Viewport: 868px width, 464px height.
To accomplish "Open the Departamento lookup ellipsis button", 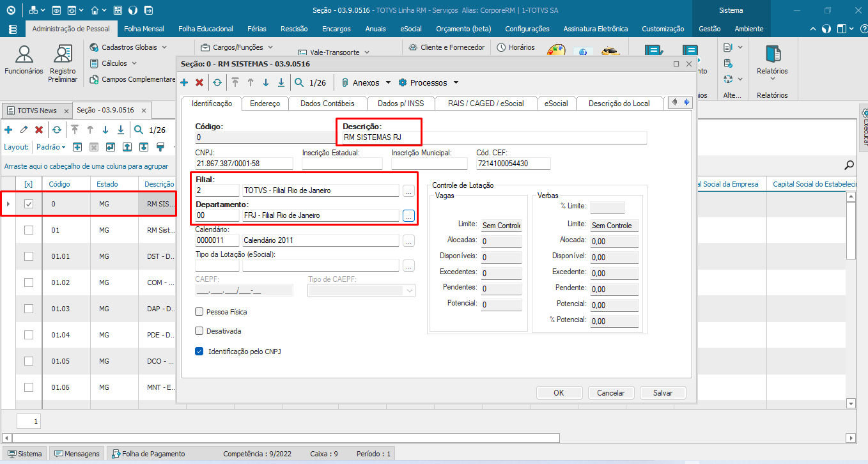I will [409, 215].
